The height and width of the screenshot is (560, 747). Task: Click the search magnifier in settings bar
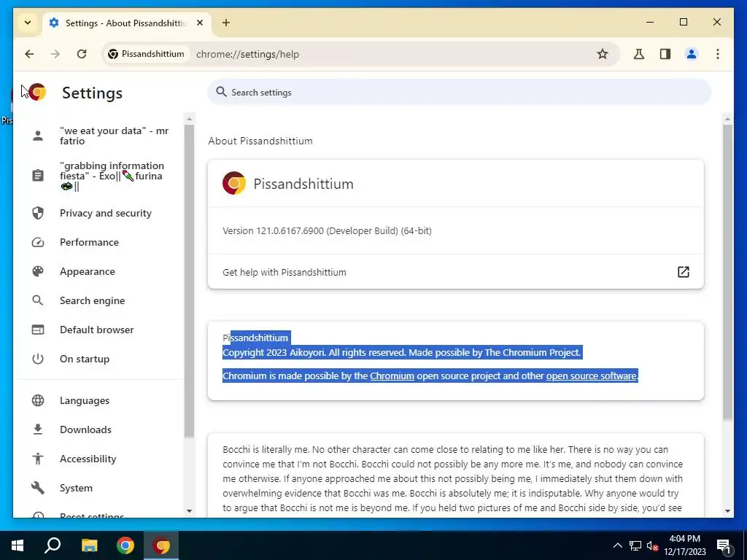(221, 92)
